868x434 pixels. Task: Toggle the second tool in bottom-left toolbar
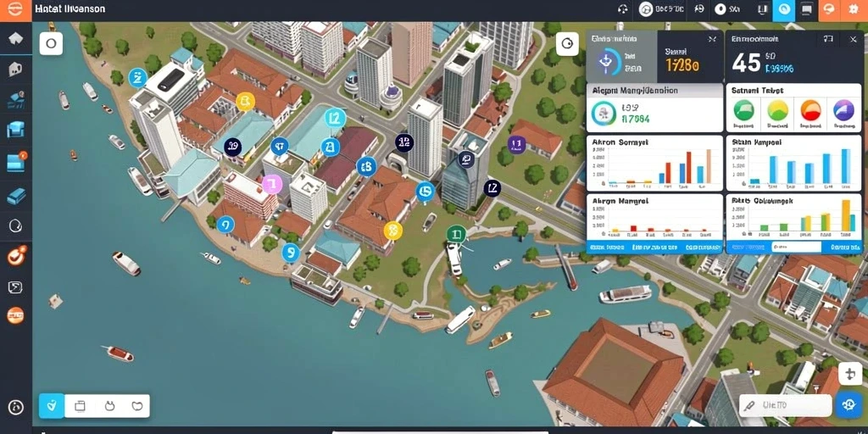(x=80, y=406)
